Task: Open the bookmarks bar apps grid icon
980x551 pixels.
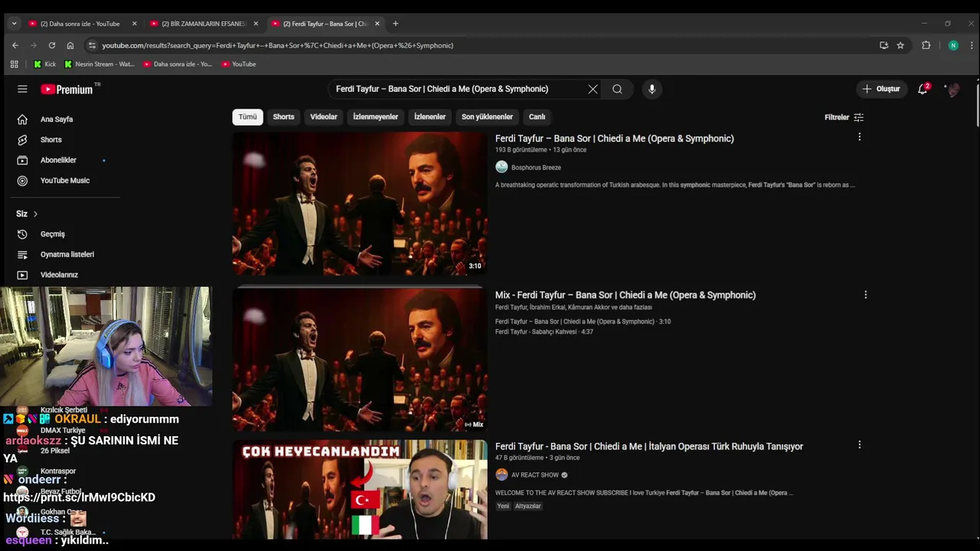Action: point(14,64)
